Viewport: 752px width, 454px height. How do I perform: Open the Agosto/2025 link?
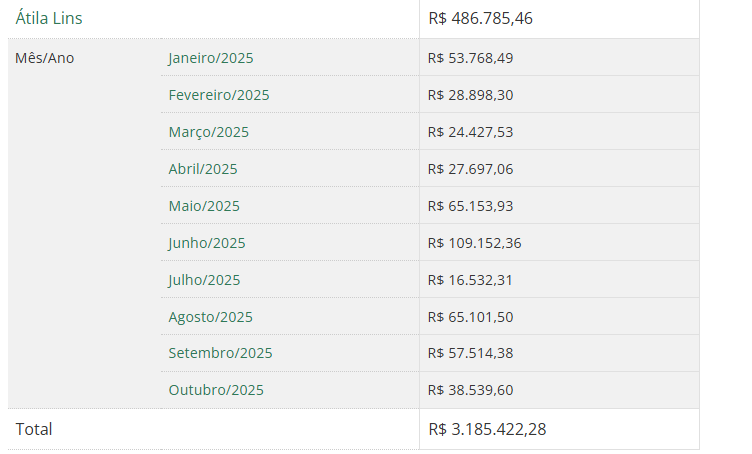210,317
